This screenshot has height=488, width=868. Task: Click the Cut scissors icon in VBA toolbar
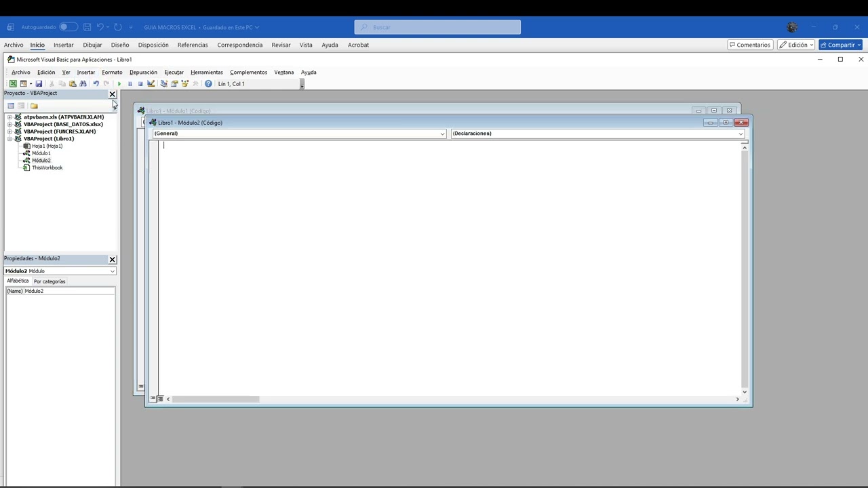52,83
